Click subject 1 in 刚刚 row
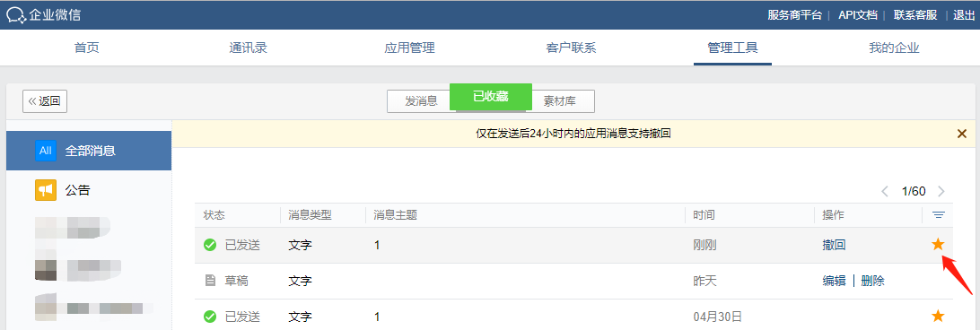 point(377,245)
